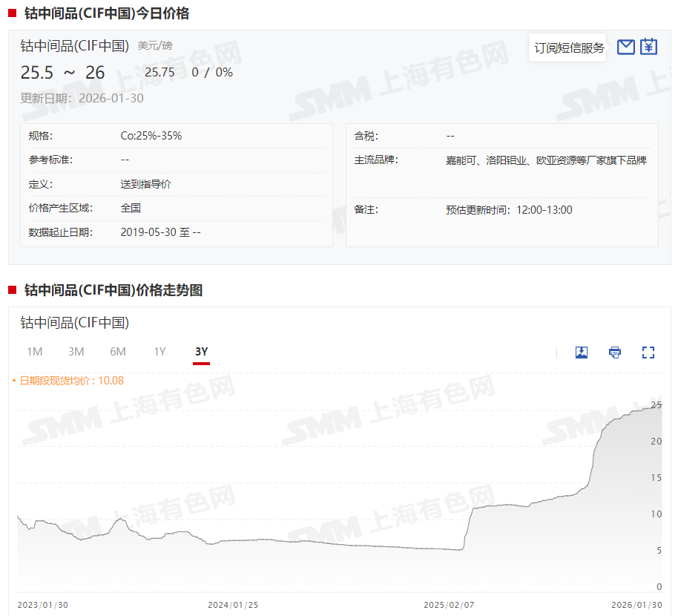The width and height of the screenshot is (678, 616).
Task: Show the 6M price trend
Action: (x=118, y=352)
